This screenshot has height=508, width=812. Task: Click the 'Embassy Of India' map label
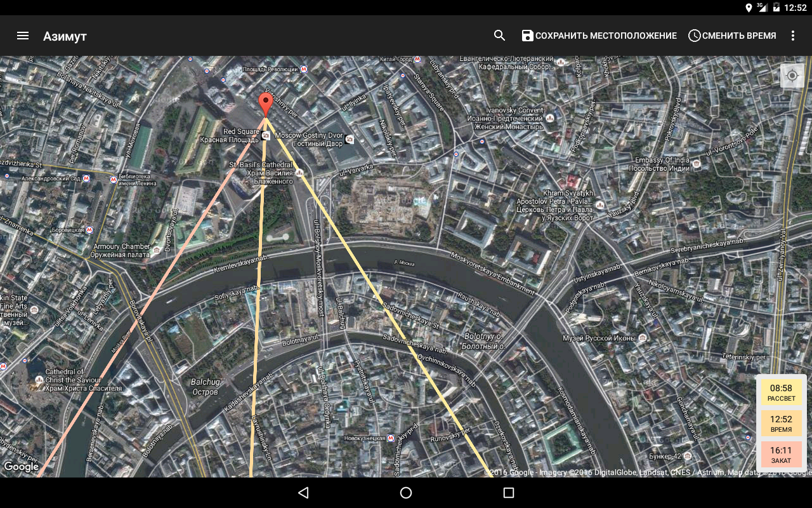click(x=662, y=160)
